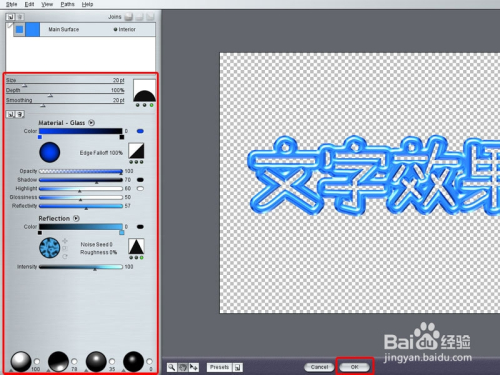Choose the first rounded Joins style icon
The height and width of the screenshot is (375, 500).
(x=129, y=16)
